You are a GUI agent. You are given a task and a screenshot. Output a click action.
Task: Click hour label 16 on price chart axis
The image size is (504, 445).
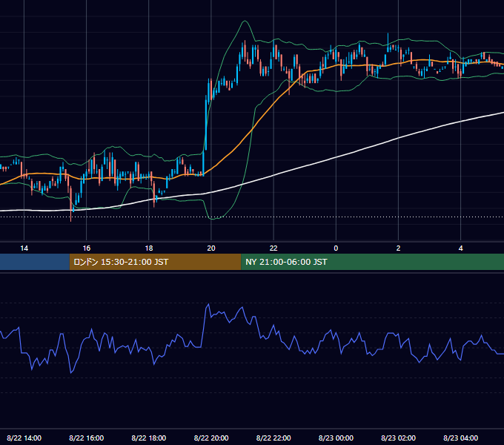click(87, 248)
